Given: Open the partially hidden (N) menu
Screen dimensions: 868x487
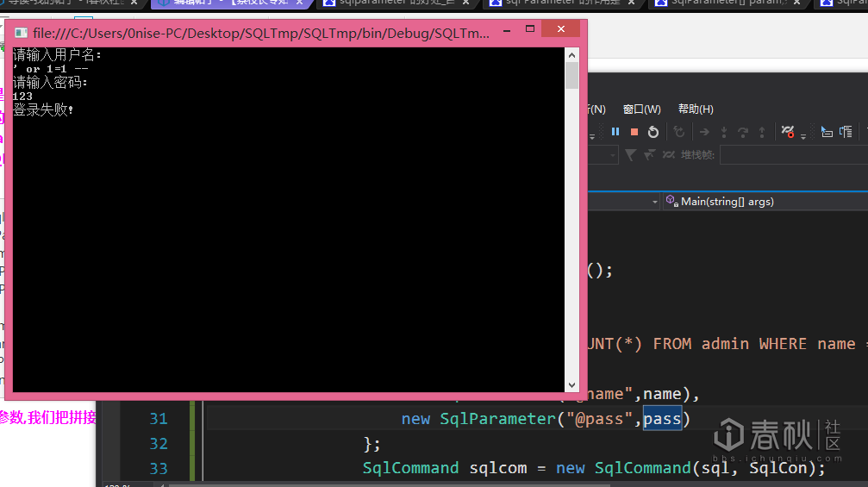Looking at the screenshot, I should tap(596, 109).
